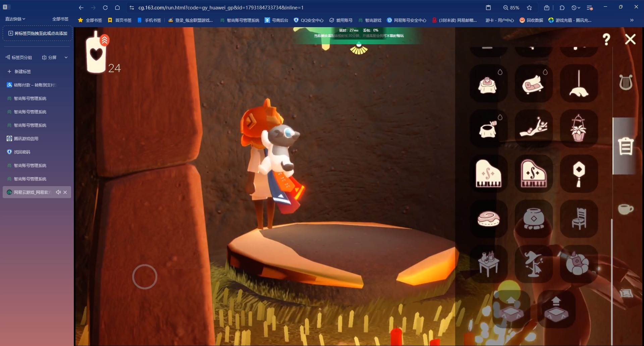Open the game help question mark
This screenshot has height=346, width=644.
click(606, 40)
